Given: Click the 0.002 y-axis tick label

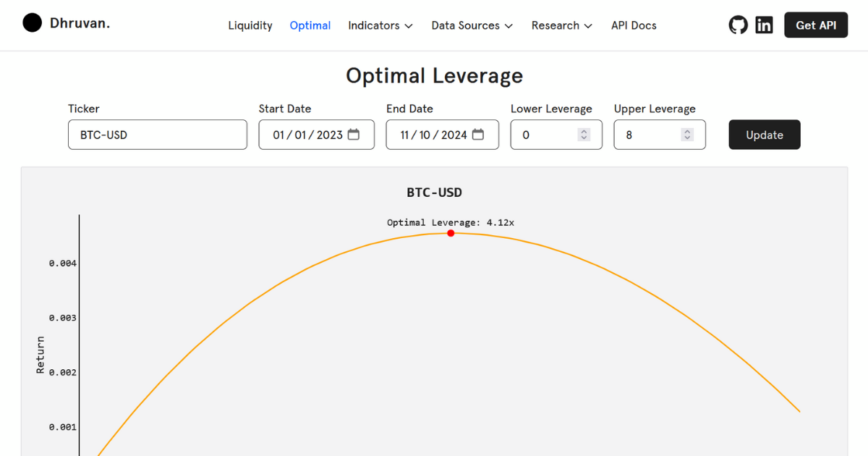Looking at the screenshot, I should [63, 373].
